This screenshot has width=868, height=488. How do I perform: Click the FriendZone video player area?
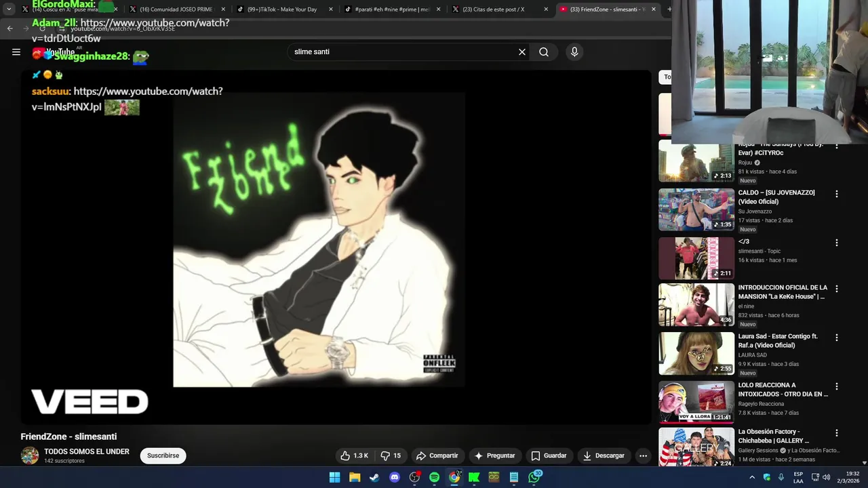pyautogui.click(x=336, y=247)
